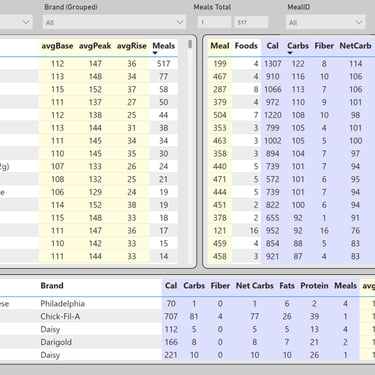Click the sort arrow under the Meals header

155,53
